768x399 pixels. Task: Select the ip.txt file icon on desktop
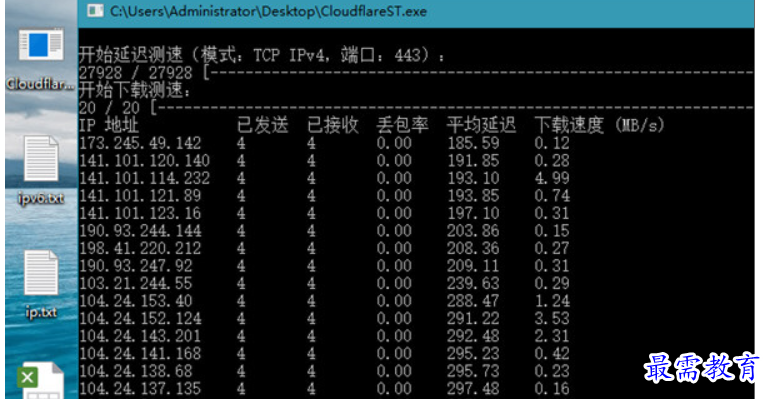point(41,274)
